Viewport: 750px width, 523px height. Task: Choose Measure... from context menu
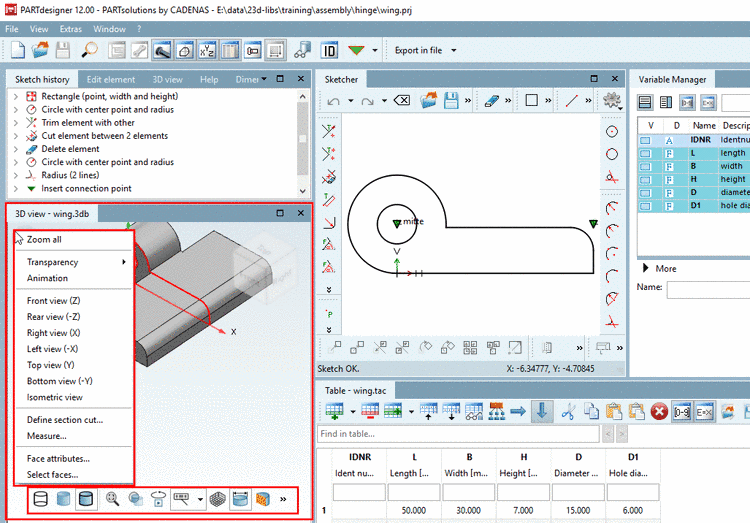tap(74, 436)
